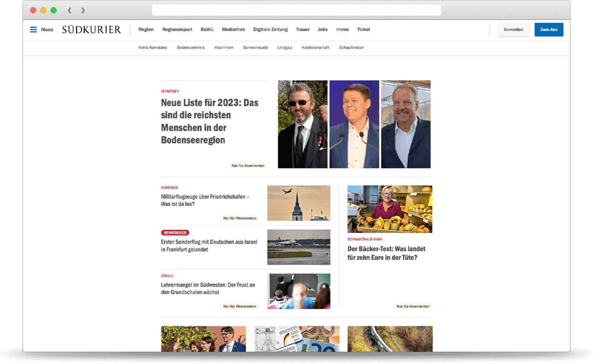Open the Militärflugzeuge über Friedrichshafen article
593x364 pixels.
205,200
